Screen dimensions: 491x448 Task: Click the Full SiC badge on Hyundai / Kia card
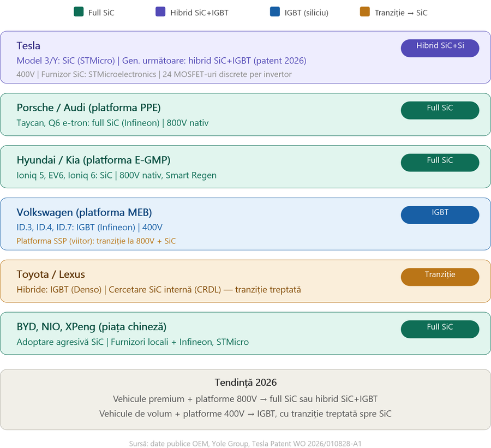point(440,163)
